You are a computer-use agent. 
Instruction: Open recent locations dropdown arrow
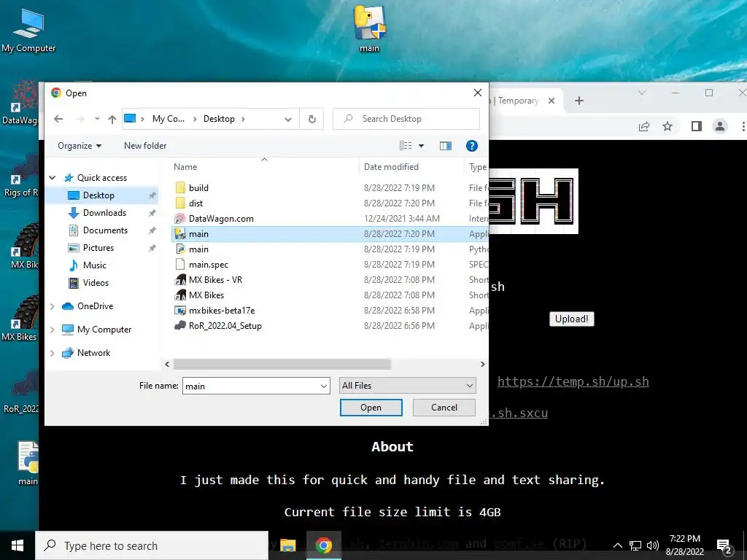click(x=97, y=119)
